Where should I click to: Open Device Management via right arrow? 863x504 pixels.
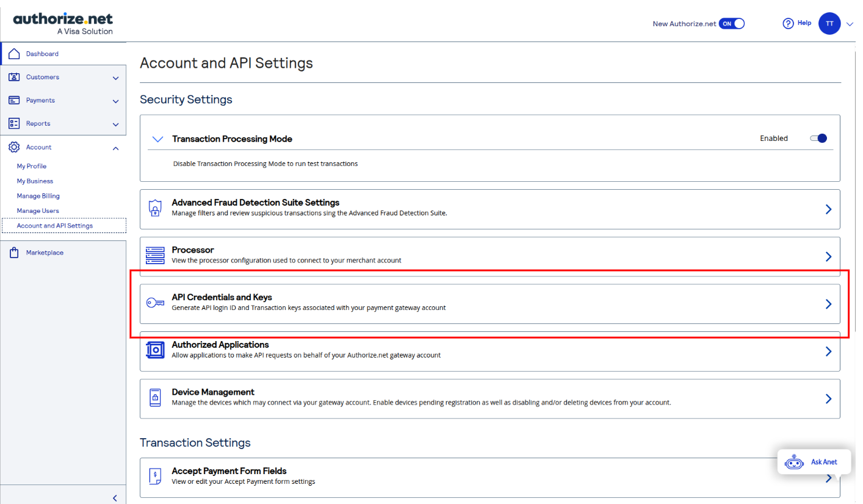point(828,398)
